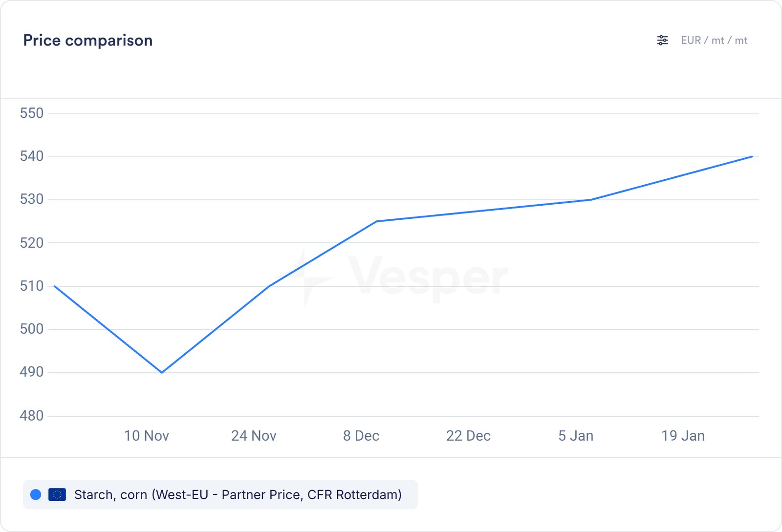This screenshot has height=532, width=782.
Task: Click the EU flag icon in legend
Action: (57, 495)
